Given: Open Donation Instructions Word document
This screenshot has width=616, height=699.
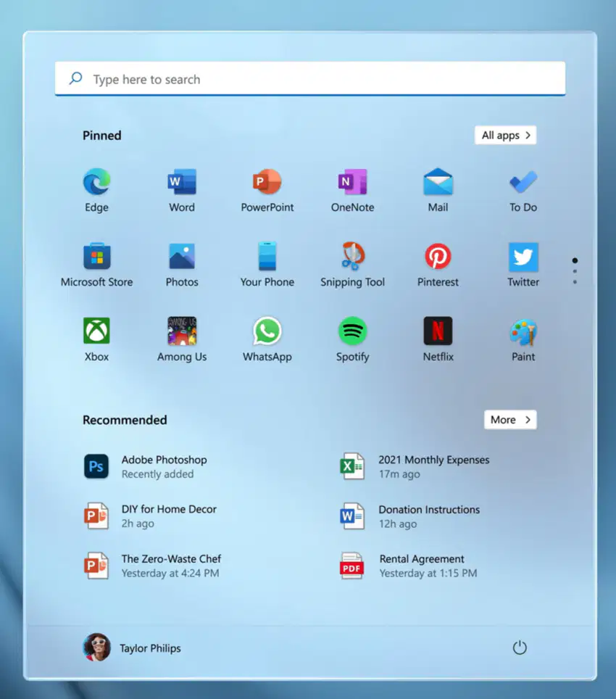Looking at the screenshot, I should coord(409,516).
